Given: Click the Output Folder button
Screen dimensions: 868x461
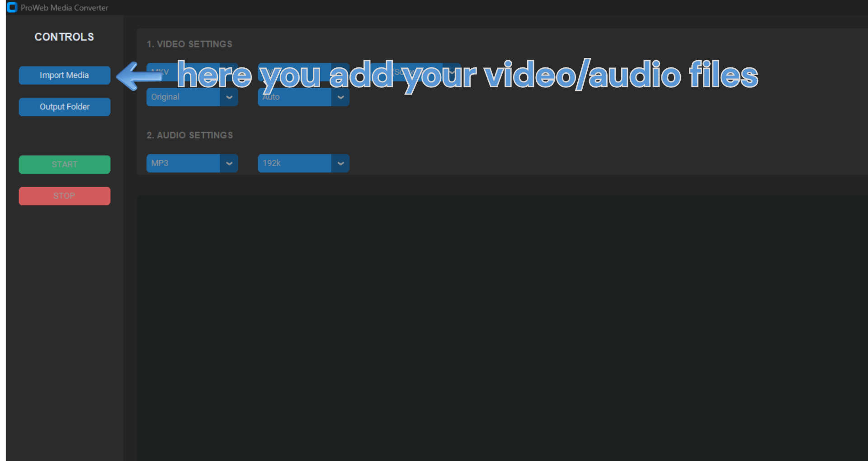Looking at the screenshot, I should (64, 106).
